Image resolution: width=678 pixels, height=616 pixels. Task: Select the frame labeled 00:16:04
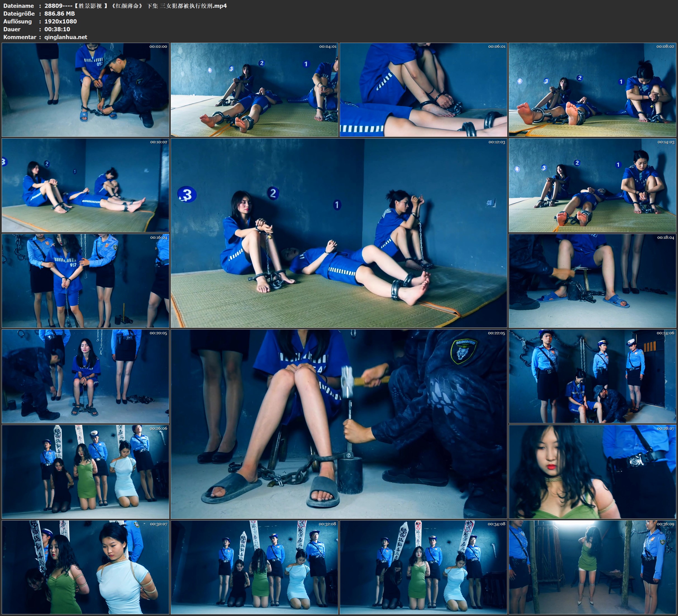pyautogui.click(x=85, y=281)
